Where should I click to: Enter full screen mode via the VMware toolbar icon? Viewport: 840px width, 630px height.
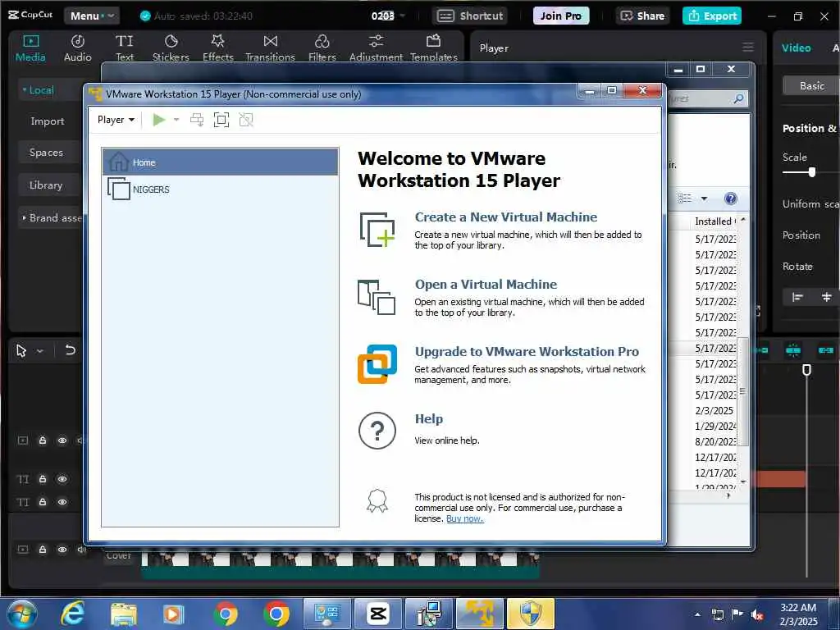(x=221, y=120)
